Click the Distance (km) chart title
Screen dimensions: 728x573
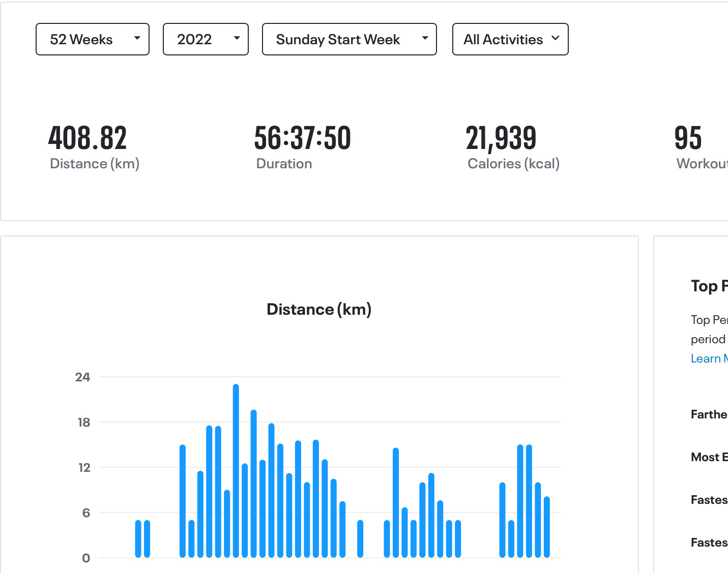(319, 309)
